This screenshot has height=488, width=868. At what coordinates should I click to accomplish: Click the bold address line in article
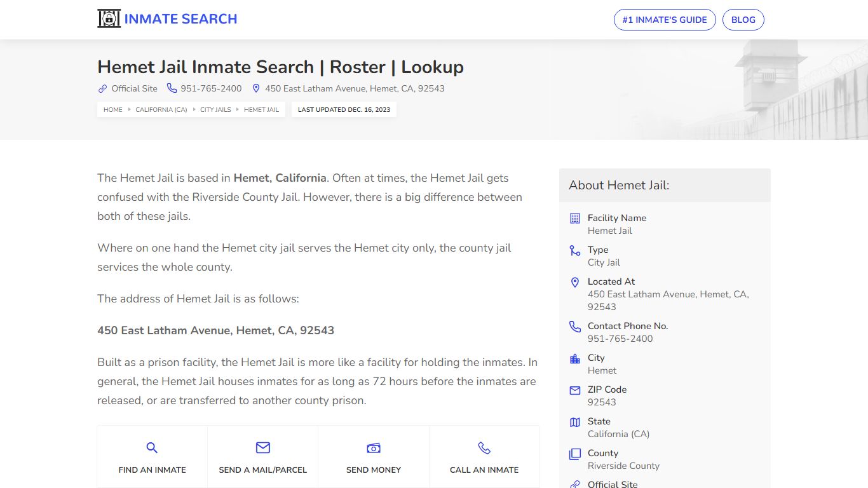(x=215, y=330)
